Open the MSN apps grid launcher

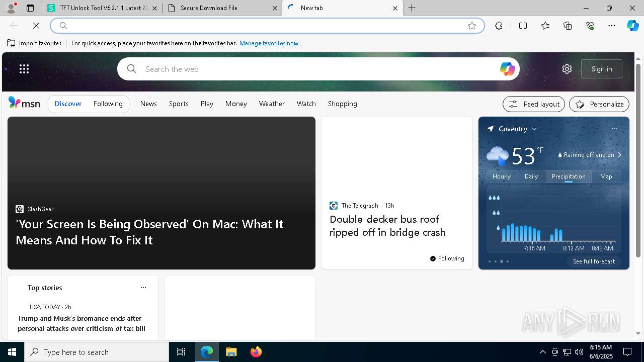[24, 69]
